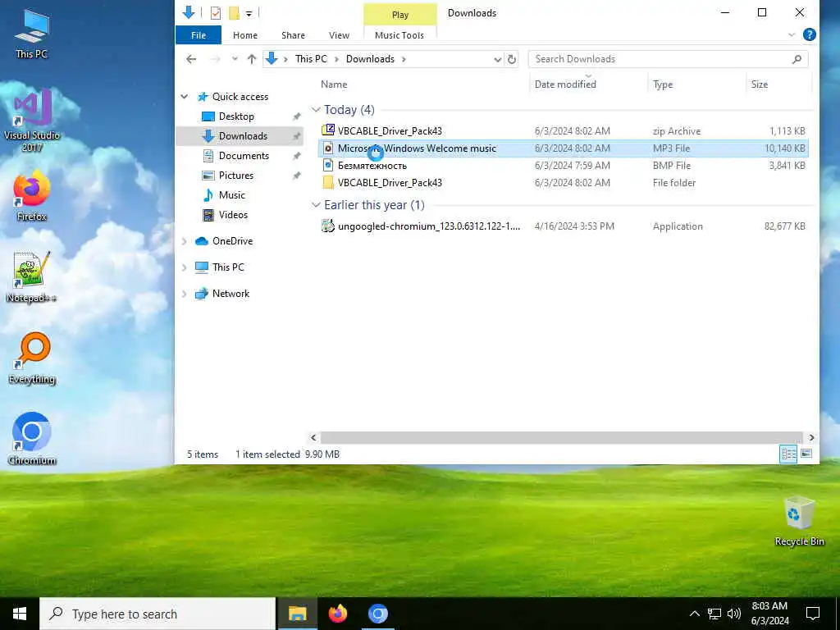The image size is (840, 630).
Task: Expand the ribbon chevron
Action: [792, 34]
